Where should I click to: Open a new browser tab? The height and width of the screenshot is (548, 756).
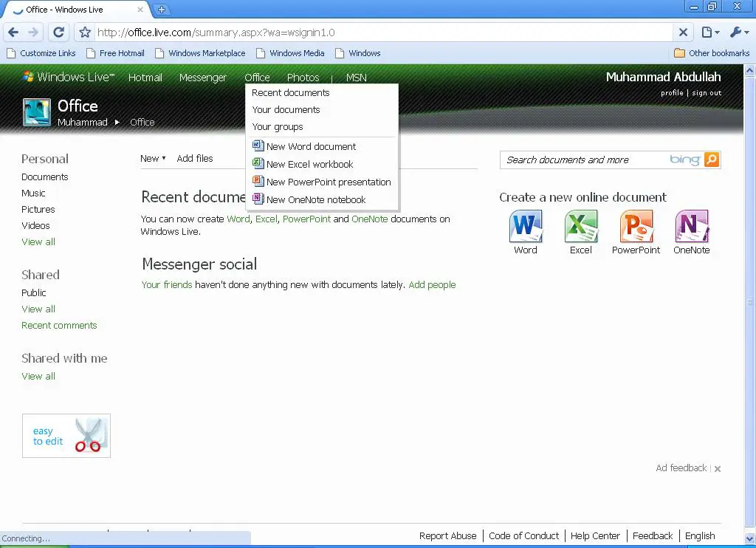click(x=162, y=10)
